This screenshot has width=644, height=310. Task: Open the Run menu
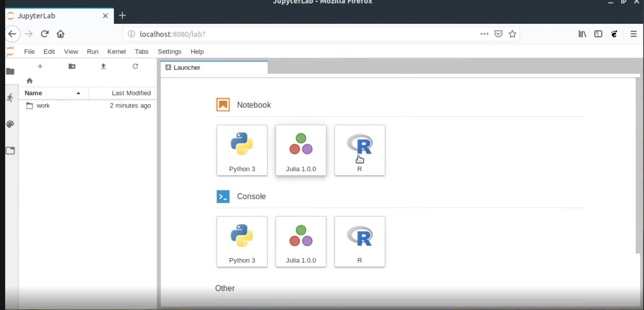pos(93,51)
